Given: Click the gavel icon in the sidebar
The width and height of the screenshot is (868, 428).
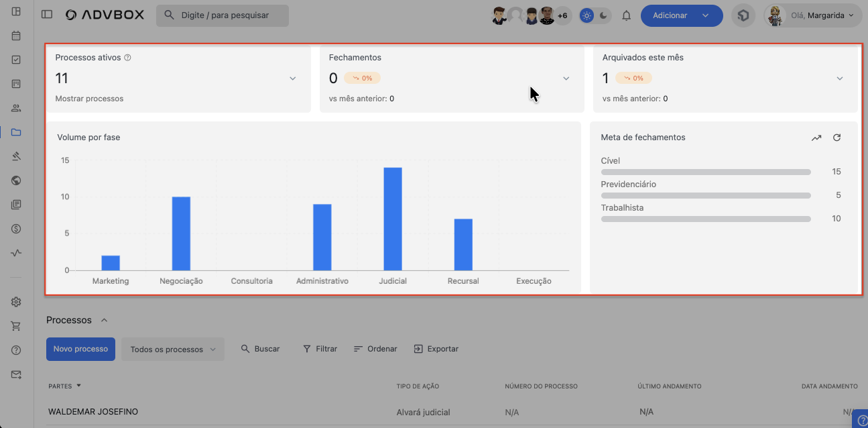Looking at the screenshot, I should point(16,156).
